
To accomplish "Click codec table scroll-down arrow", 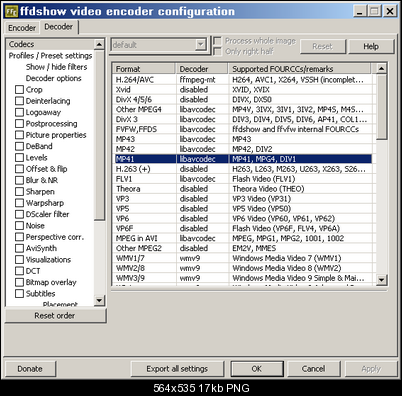I will tap(382, 279).
